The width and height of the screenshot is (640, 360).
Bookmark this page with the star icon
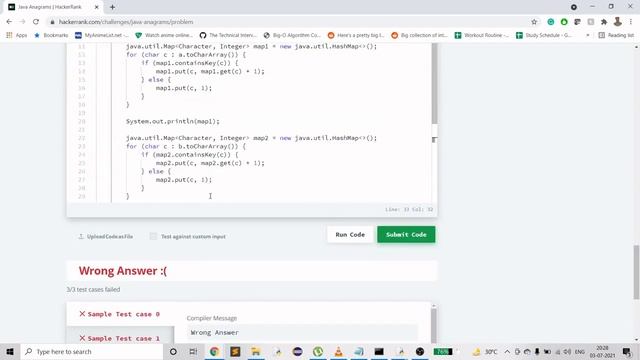pos(534,22)
